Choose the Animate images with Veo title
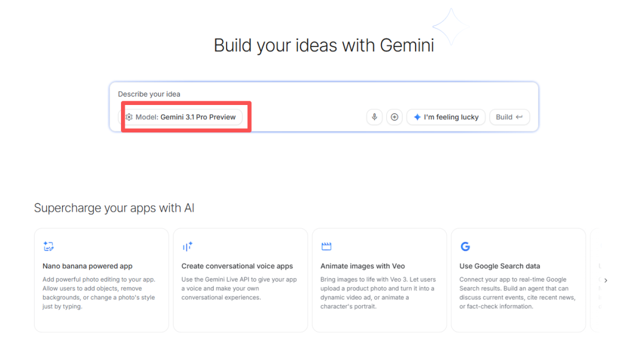The height and width of the screenshot is (343, 644). pos(363,266)
